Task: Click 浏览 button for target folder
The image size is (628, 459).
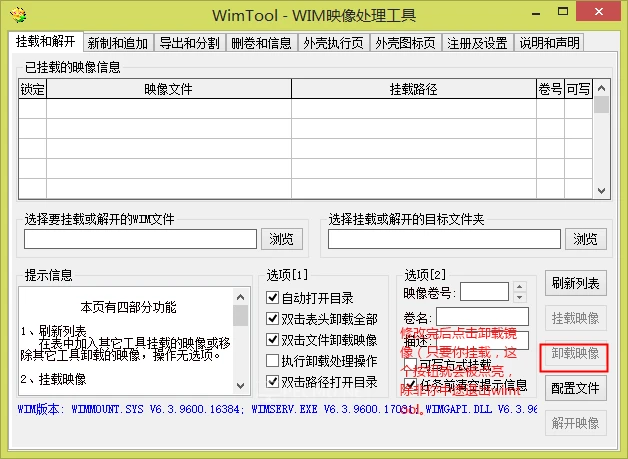Action: (586, 239)
